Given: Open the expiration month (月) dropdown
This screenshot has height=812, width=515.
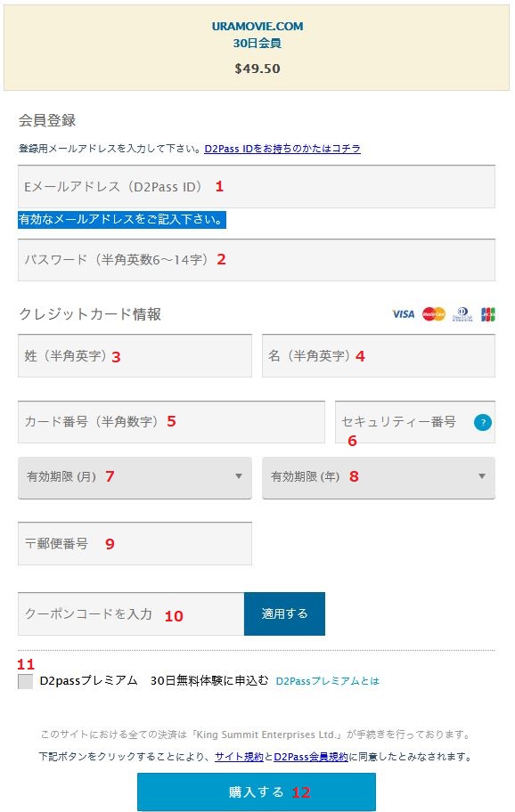Looking at the screenshot, I should (x=135, y=477).
